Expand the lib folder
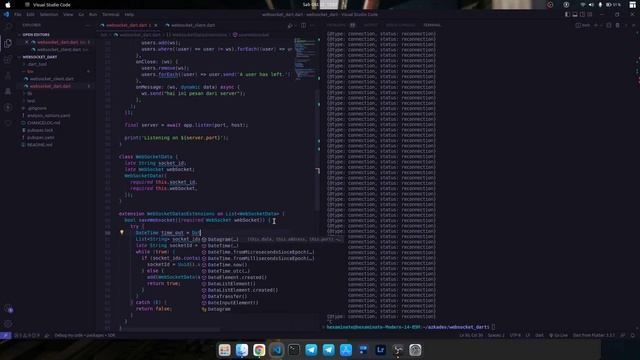 pos(30,93)
